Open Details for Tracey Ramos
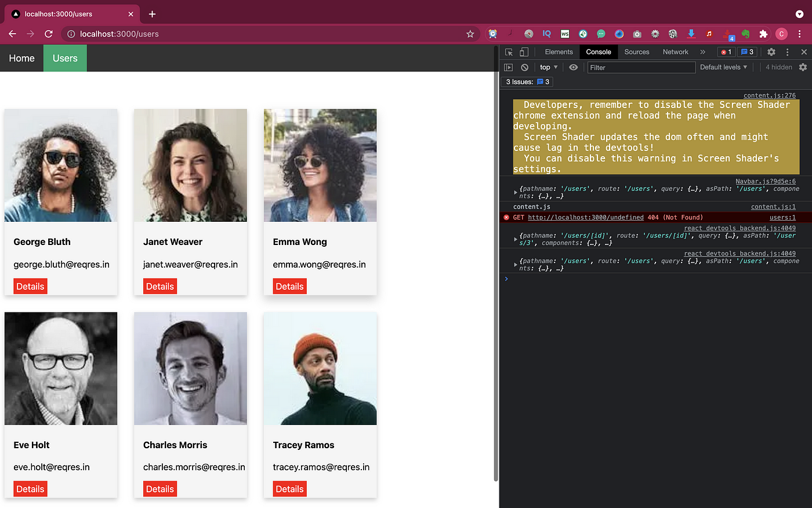The width and height of the screenshot is (812, 508). click(x=289, y=489)
